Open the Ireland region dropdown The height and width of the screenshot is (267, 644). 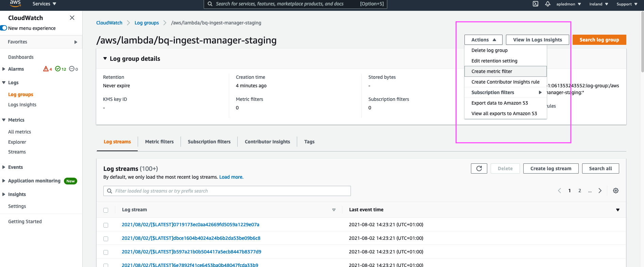pos(599,4)
